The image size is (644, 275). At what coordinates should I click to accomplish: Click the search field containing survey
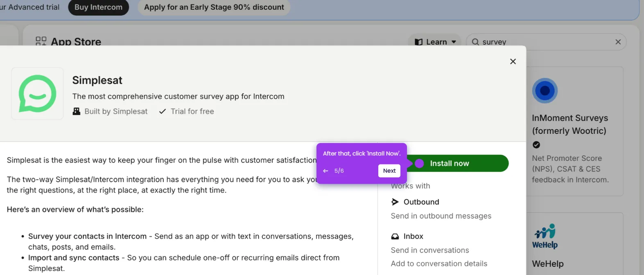coord(546,42)
